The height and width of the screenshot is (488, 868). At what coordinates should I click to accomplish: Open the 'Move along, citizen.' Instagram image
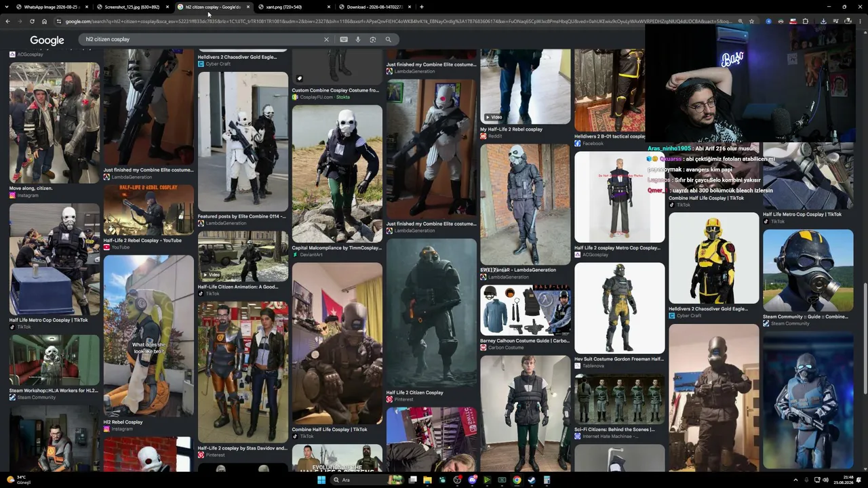pos(54,123)
